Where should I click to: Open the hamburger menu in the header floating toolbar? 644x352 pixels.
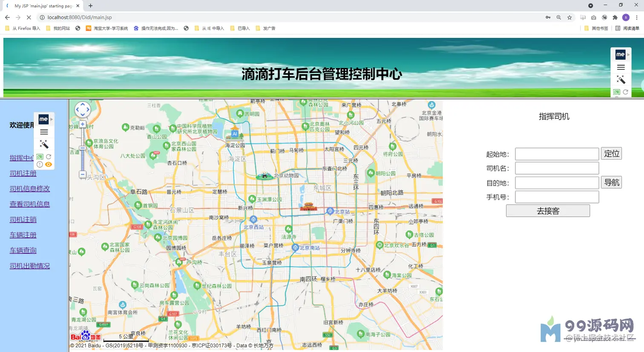pyautogui.click(x=621, y=67)
